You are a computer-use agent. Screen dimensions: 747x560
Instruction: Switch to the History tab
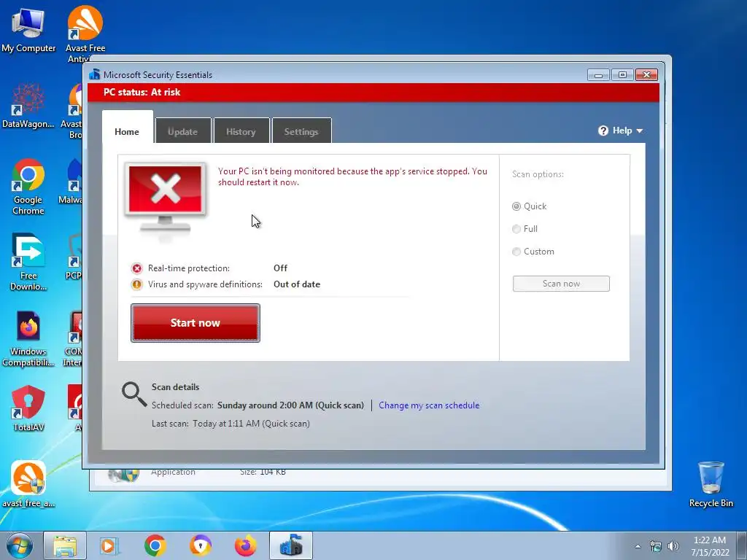coord(241,131)
